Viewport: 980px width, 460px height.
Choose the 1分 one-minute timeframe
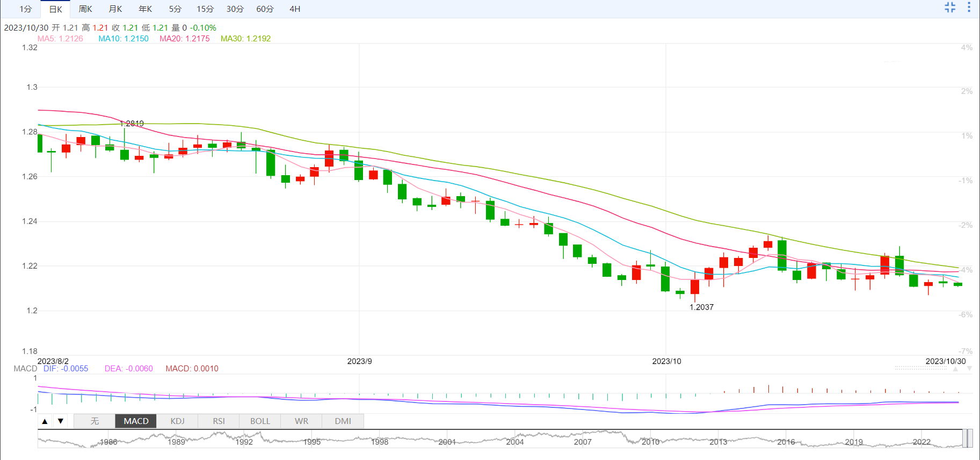26,9
